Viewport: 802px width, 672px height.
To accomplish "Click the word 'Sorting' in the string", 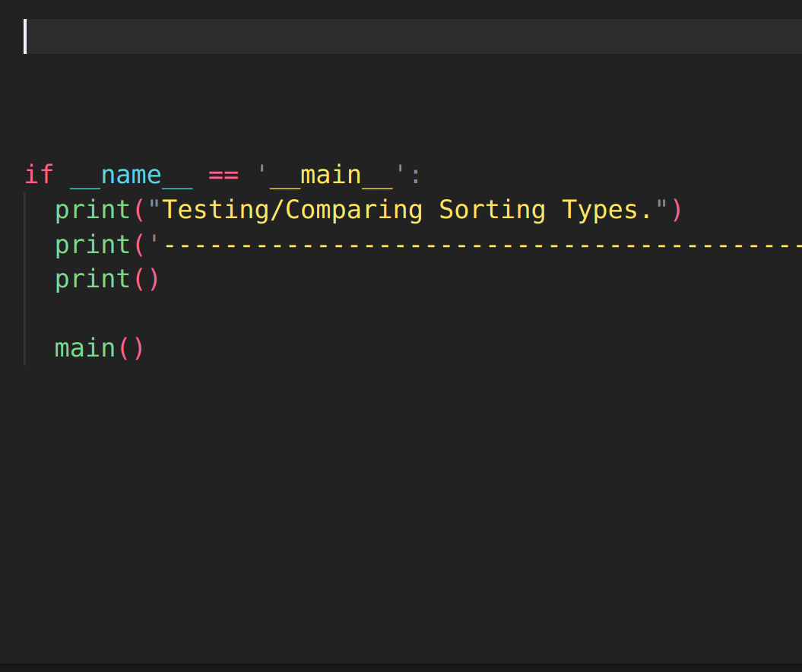I will click(x=492, y=210).
